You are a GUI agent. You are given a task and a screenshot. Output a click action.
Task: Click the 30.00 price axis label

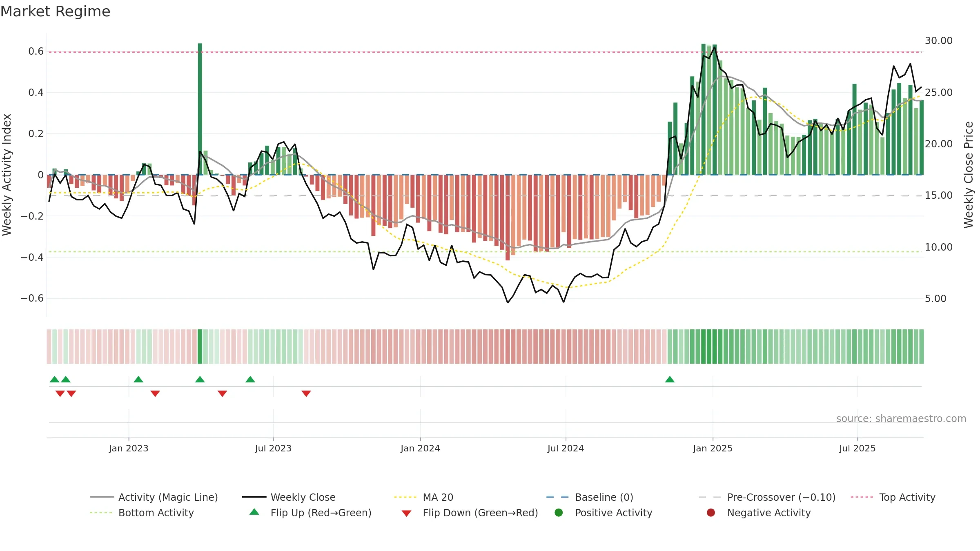point(938,41)
